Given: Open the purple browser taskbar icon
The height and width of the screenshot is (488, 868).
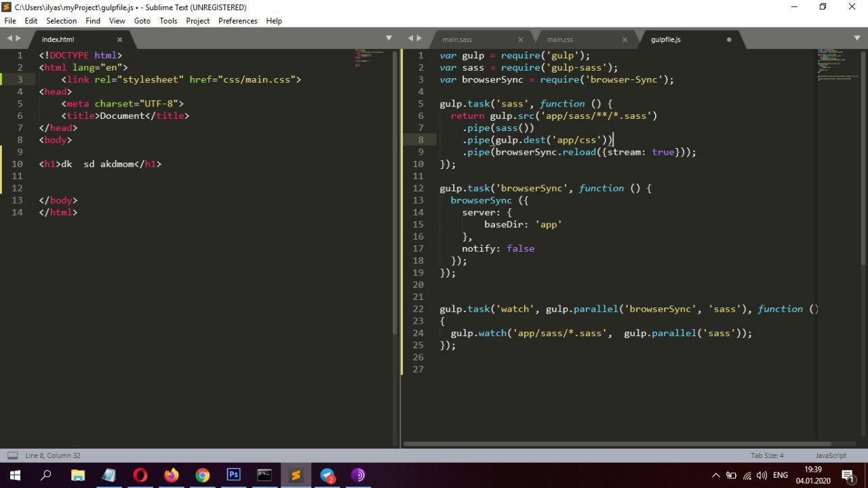Looking at the screenshot, I should (x=358, y=475).
